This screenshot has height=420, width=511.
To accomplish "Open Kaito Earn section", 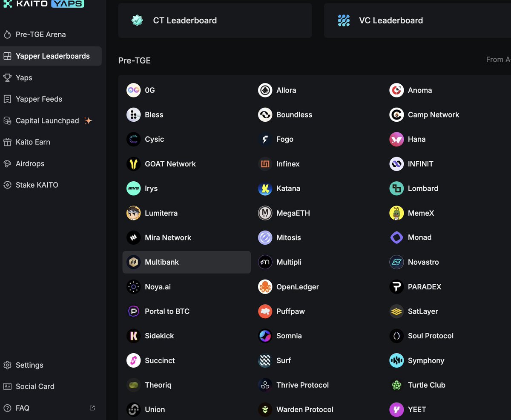I will pyautogui.click(x=51, y=142).
